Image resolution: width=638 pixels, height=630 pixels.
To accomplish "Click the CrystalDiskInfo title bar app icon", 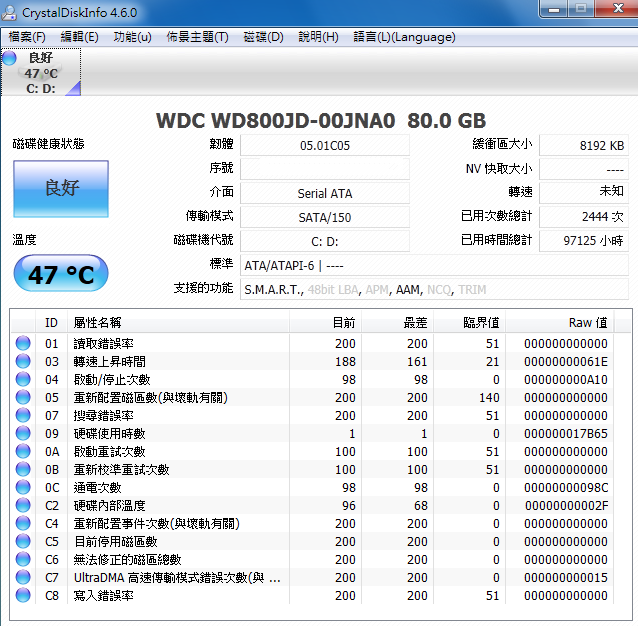I will (x=9, y=13).
